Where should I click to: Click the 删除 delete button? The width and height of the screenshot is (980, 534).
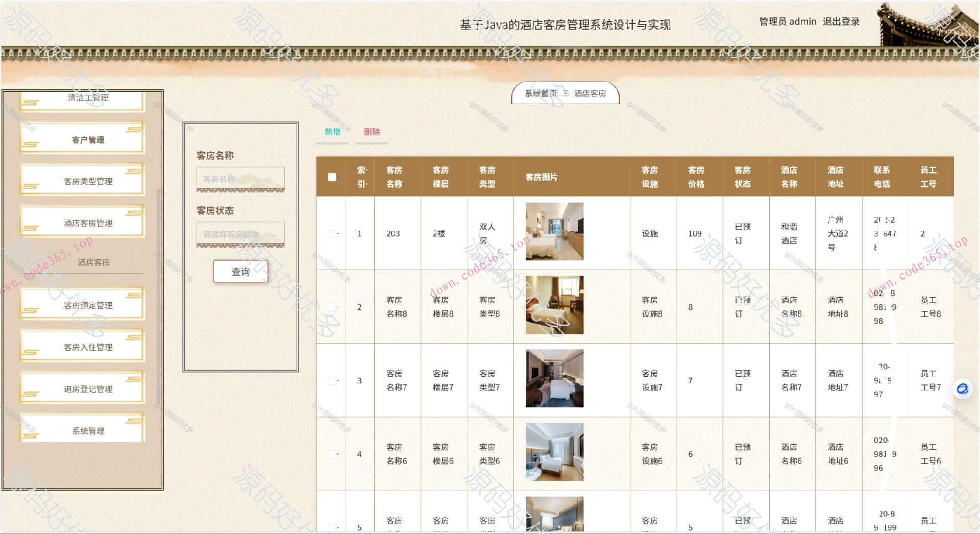click(372, 132)
